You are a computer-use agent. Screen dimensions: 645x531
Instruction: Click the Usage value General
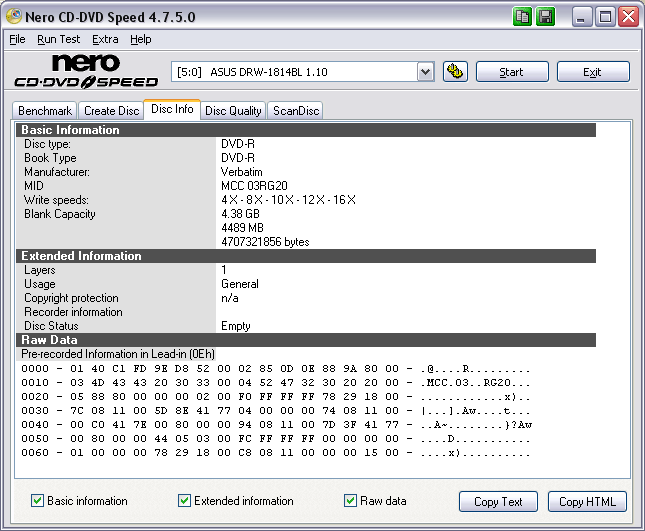click(240, 284)
